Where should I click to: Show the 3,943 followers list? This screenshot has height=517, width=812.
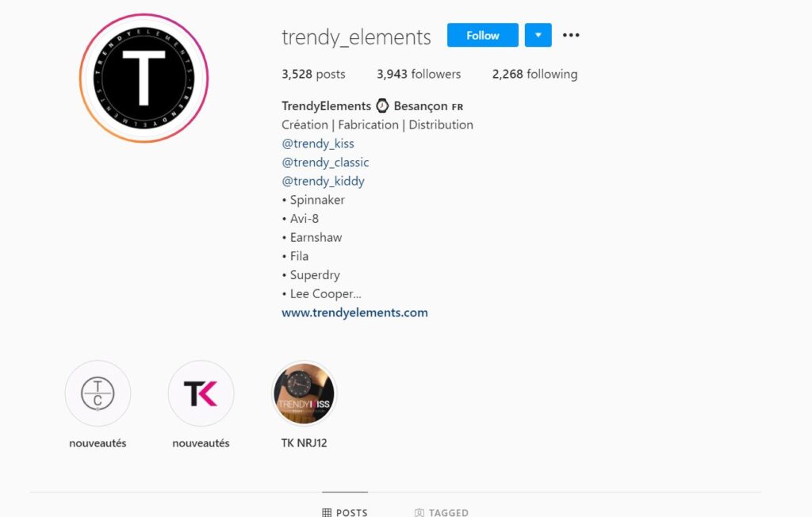419,74
